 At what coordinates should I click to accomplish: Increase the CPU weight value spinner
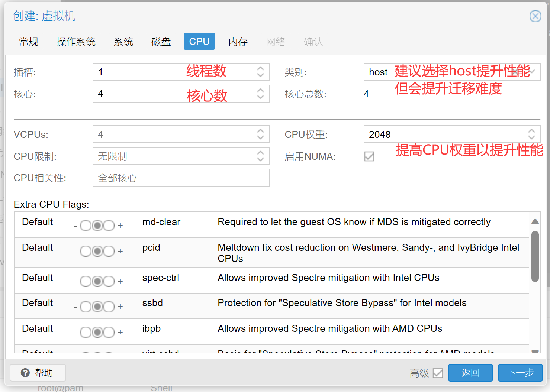tap(531, 131)
